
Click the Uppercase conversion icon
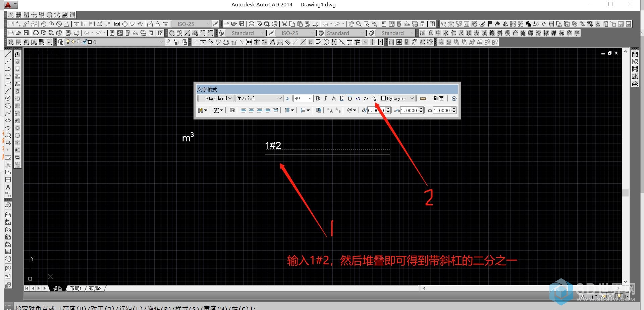point(331,110)
